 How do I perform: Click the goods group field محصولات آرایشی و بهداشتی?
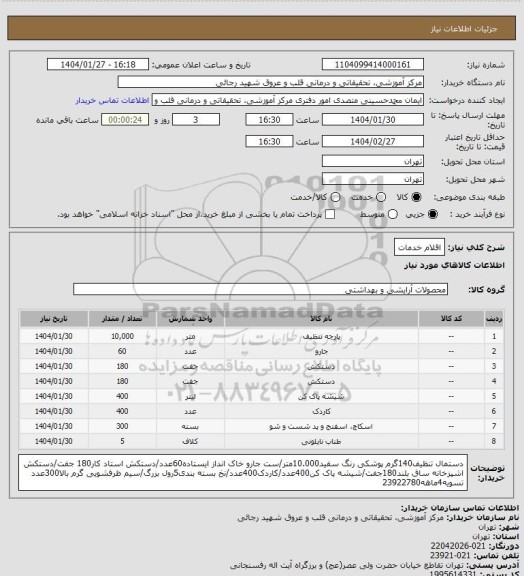click(x=261, y=289)
